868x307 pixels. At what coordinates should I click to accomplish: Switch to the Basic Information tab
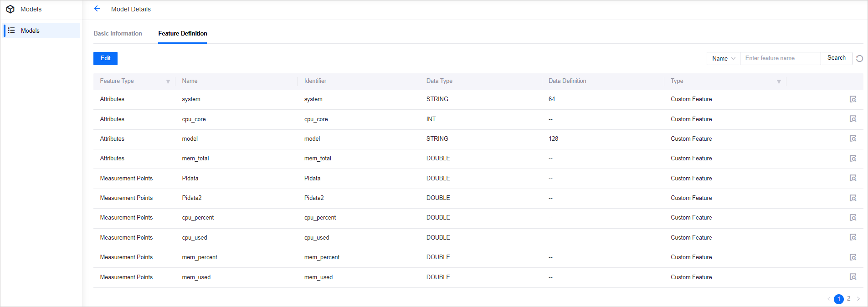(x=118, y=34)
